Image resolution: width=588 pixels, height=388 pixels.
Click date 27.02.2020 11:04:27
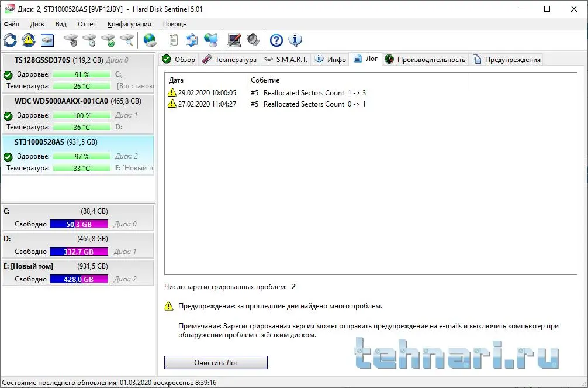click(207, 104)
